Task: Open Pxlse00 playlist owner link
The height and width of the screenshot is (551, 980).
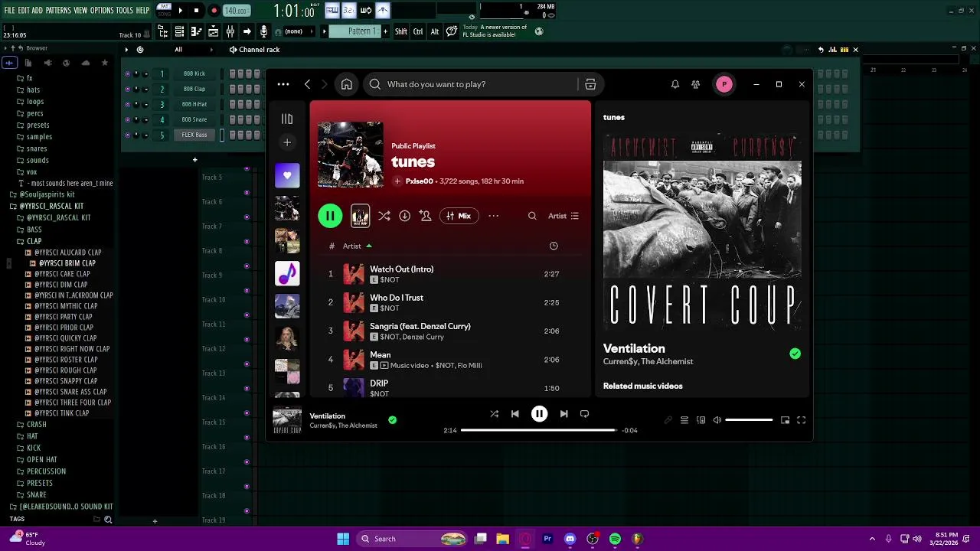Action: [x=420, y=181]
